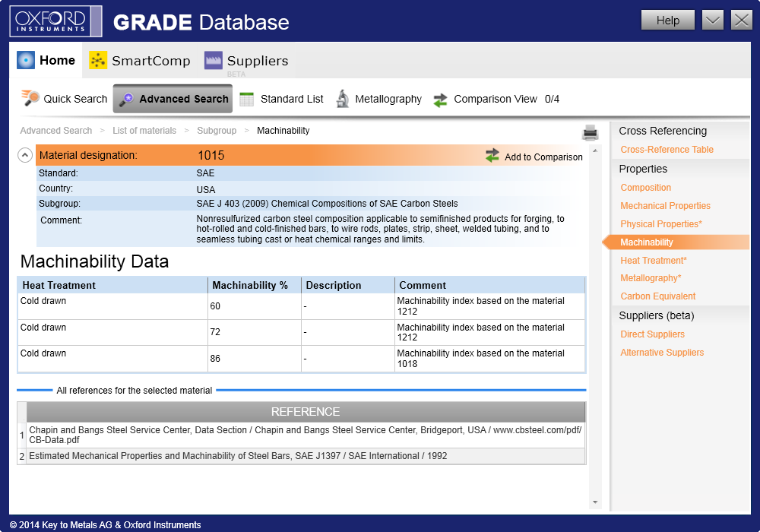This screenshot has width=760, height=532.
Task: Open the Standard List view
Action: [281, 99]
